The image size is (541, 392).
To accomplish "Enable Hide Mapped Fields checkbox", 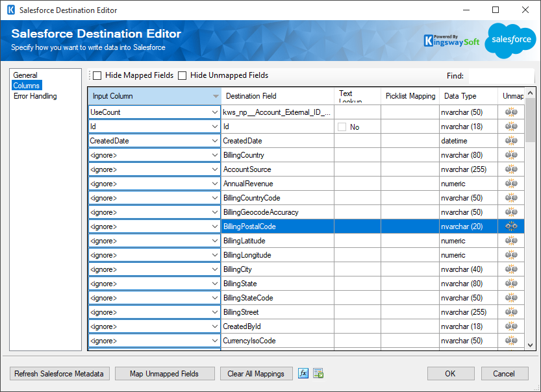I will 97,75.
